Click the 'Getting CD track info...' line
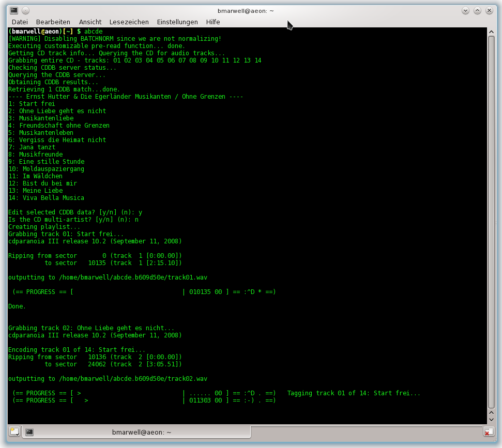This screenshot has height=448, width=502. click(x=116, y=53)
